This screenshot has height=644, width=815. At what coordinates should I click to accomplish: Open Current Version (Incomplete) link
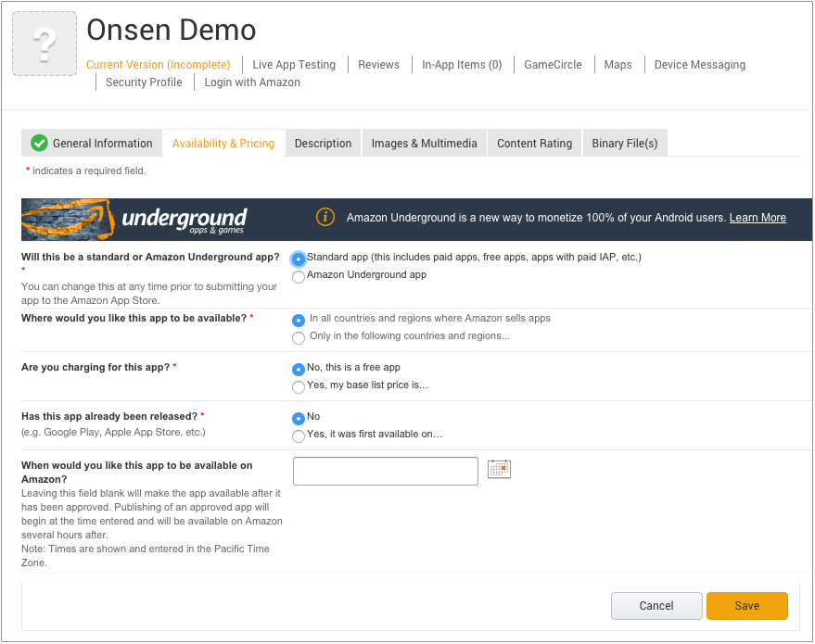click(158, 65)
